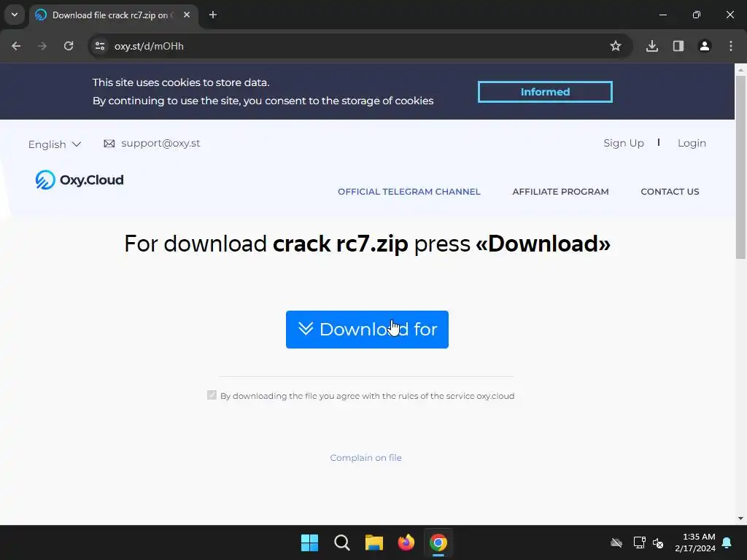This screenshot has height=560, width=747.
Task: Click the blue Download for button
Action: (x=367, y=330)
